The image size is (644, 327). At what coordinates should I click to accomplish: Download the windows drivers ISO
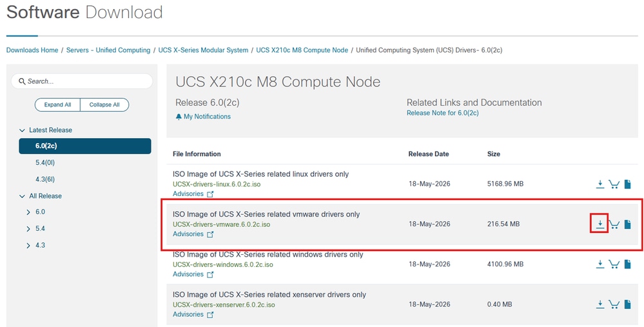(600, 264)
